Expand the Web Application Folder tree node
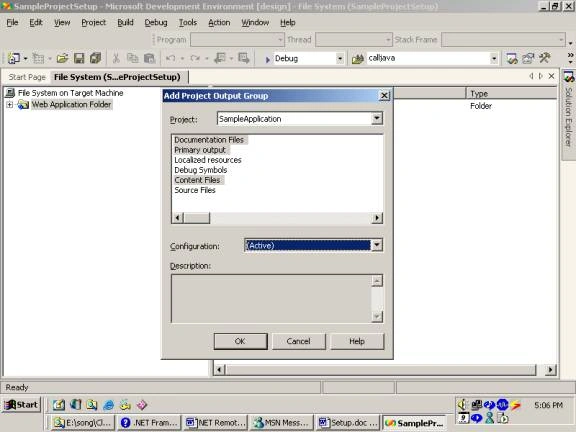Image resolution: width=576 pixels, height=432 pixels. 10,105
